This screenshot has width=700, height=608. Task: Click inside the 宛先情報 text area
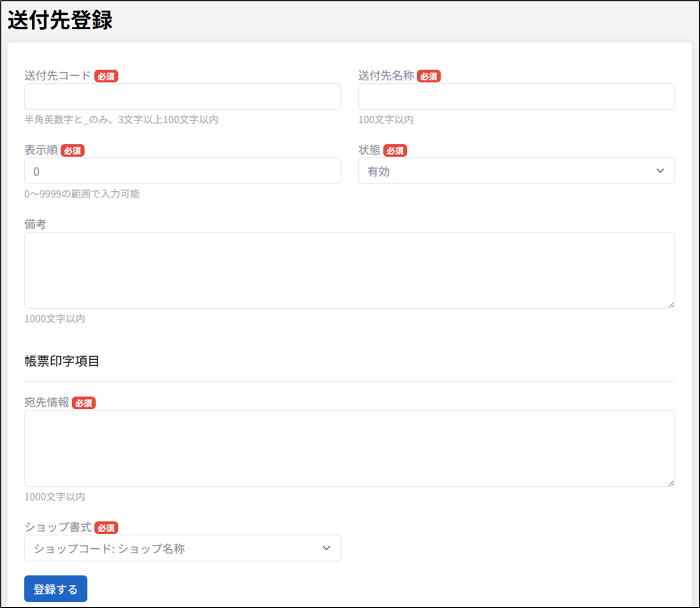click(349, 448)
